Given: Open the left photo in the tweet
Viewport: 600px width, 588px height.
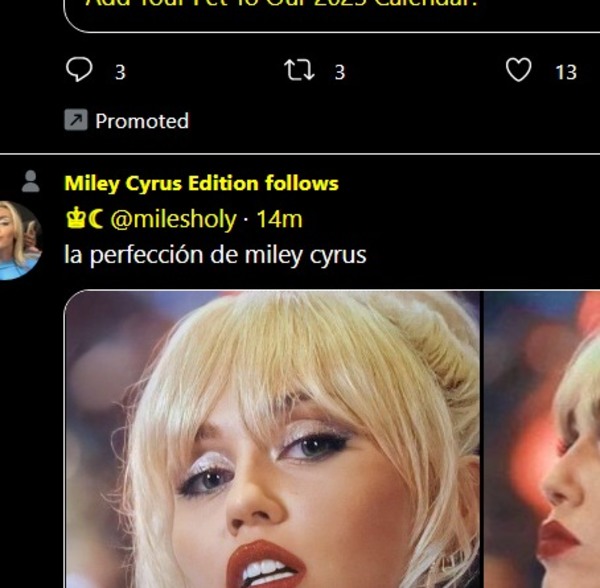Looking at the screenshot, I should (x=272, y=440).
